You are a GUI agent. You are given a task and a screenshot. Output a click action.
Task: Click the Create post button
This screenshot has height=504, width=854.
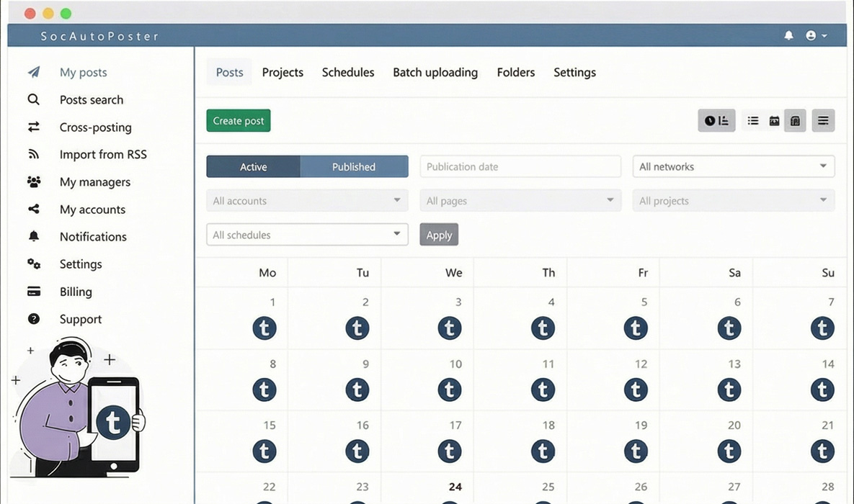238,120
